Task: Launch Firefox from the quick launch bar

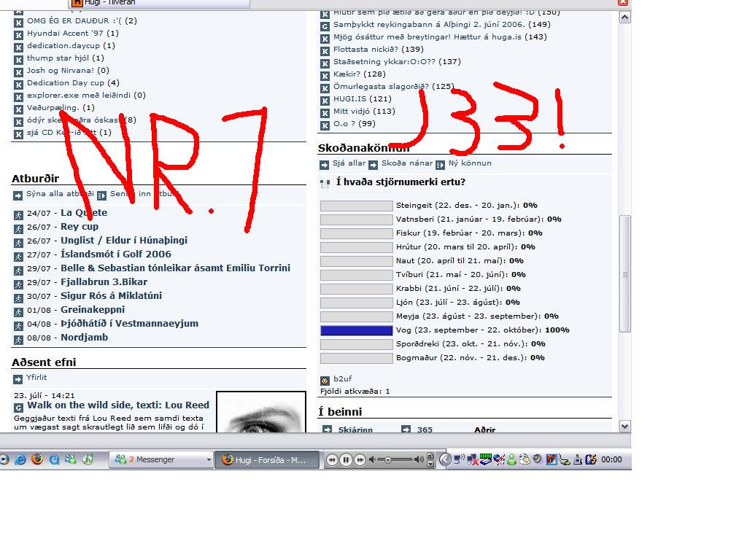Action: (x=37, y=459)
